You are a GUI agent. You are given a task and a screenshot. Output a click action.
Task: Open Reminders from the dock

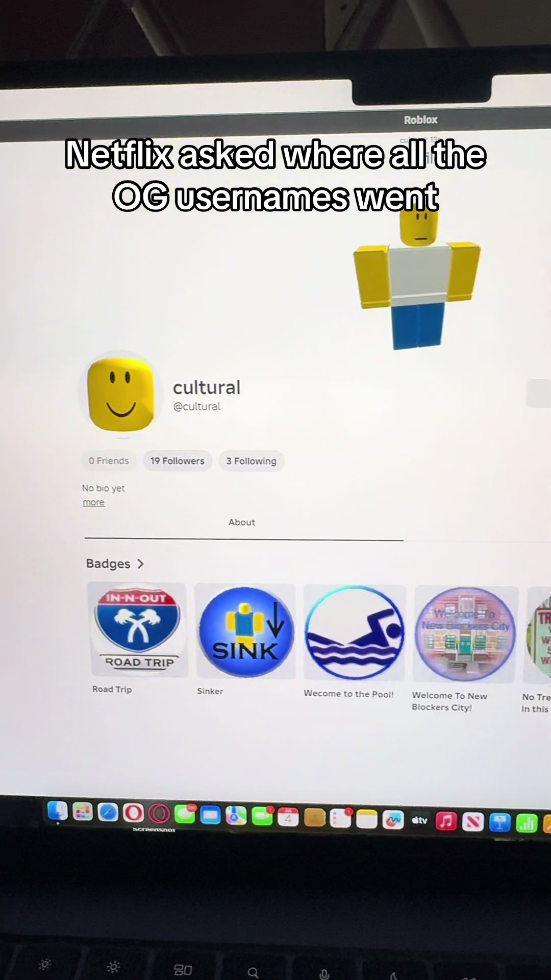coord(341,818)
